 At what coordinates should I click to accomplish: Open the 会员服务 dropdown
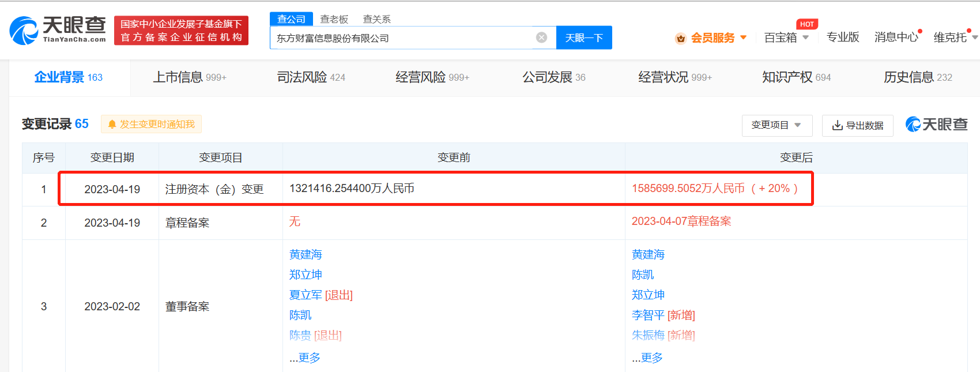coord(719,37)
